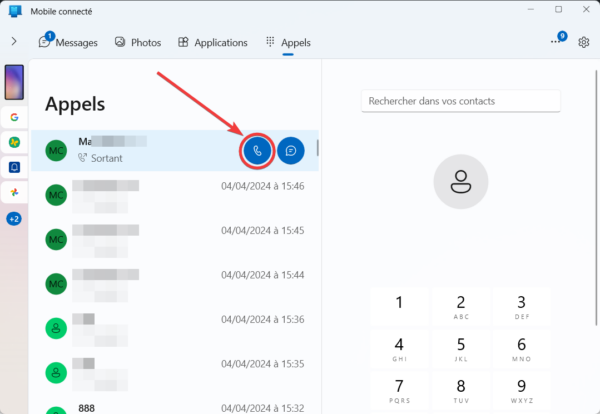
Task: Open the green pinwheel app shortcut
Action: [x=14, y=142]
